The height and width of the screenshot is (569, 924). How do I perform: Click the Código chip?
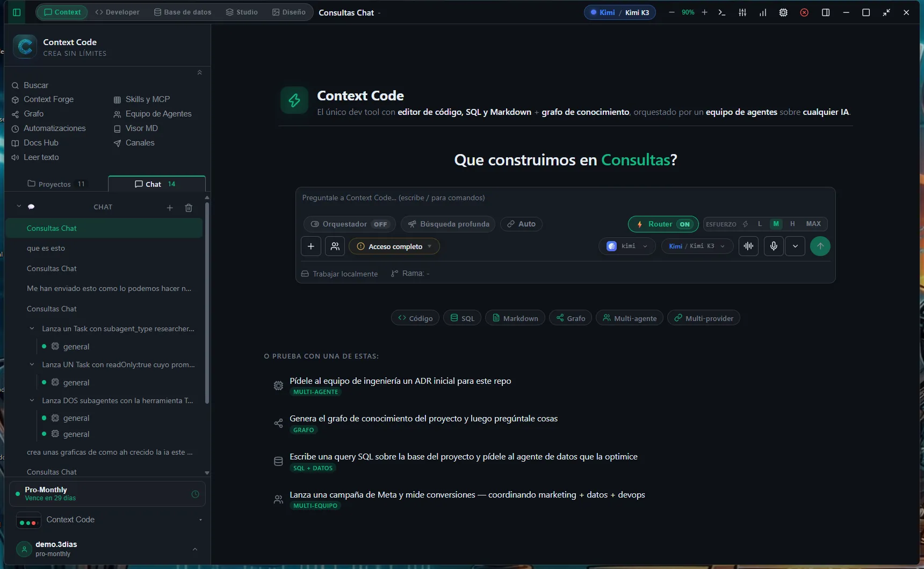415,318
